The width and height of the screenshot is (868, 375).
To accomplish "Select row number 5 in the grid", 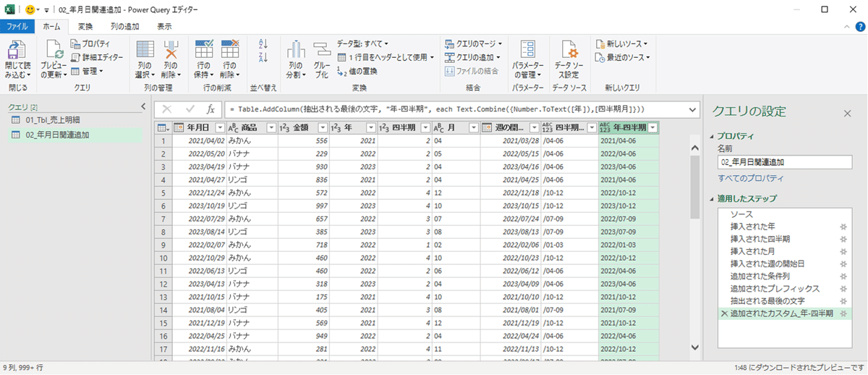I will point(163,193).
